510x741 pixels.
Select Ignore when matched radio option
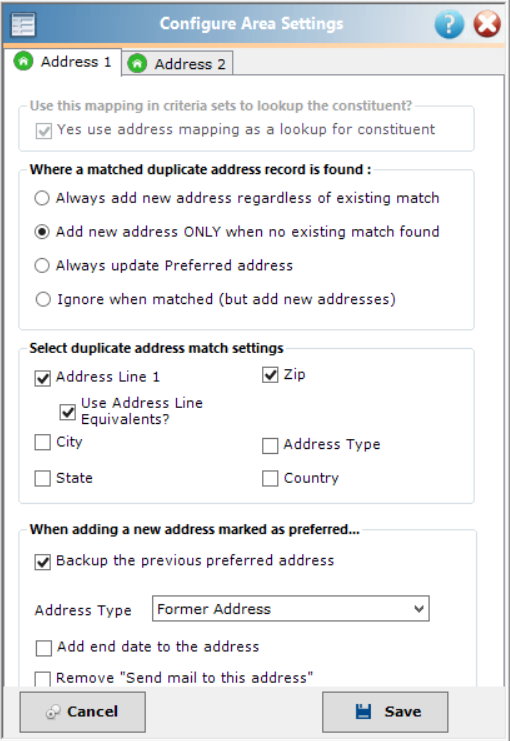tap(43, 299)
